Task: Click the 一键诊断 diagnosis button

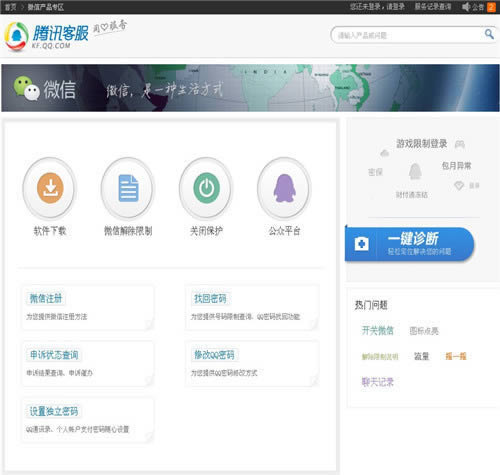Action: 409,244
